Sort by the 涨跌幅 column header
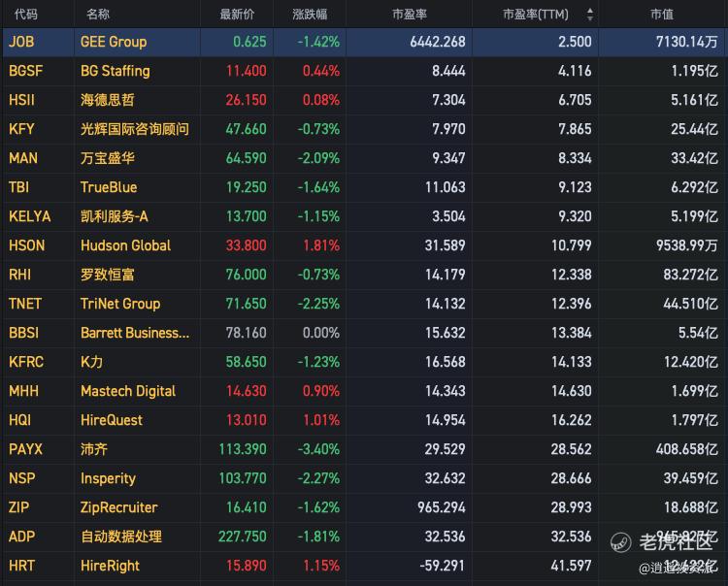 [310, 15]
